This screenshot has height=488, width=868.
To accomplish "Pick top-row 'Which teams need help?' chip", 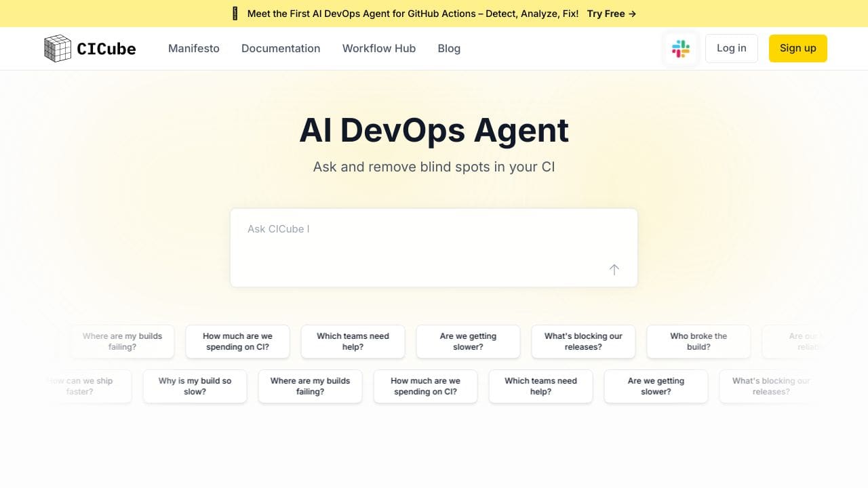I will pyautogui.click(x=353, y=342).
